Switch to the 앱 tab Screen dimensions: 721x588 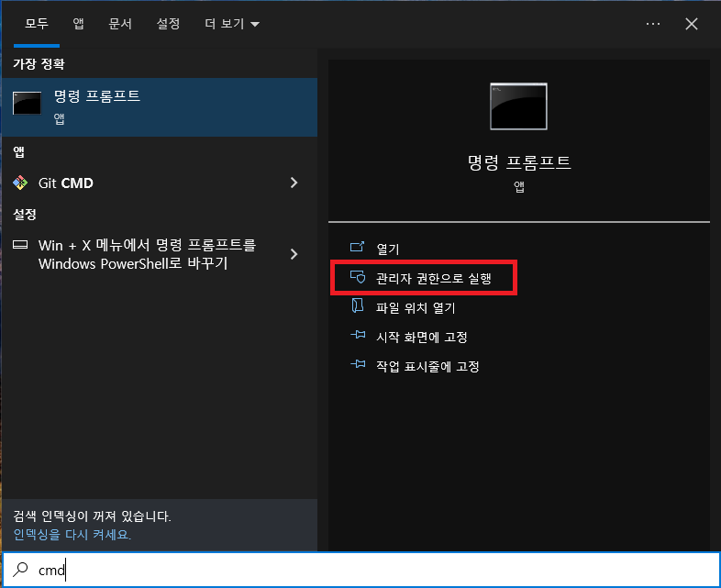tap(78, 24)
